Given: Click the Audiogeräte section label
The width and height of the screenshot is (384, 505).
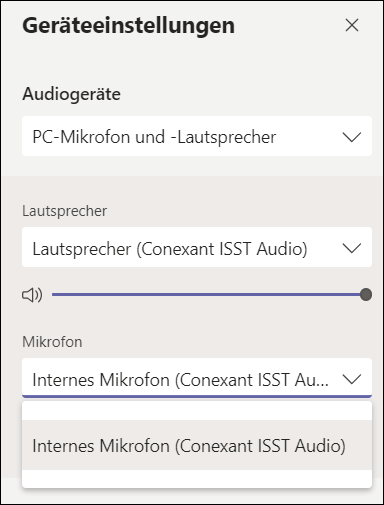Looking at the screenshot, I should [x=71, y=94].
